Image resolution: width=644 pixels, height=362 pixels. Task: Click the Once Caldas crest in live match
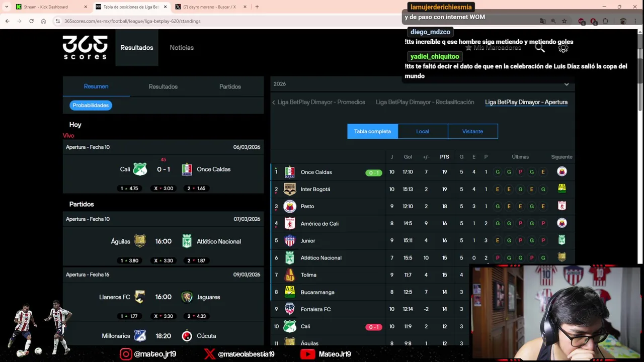point(187,169)
